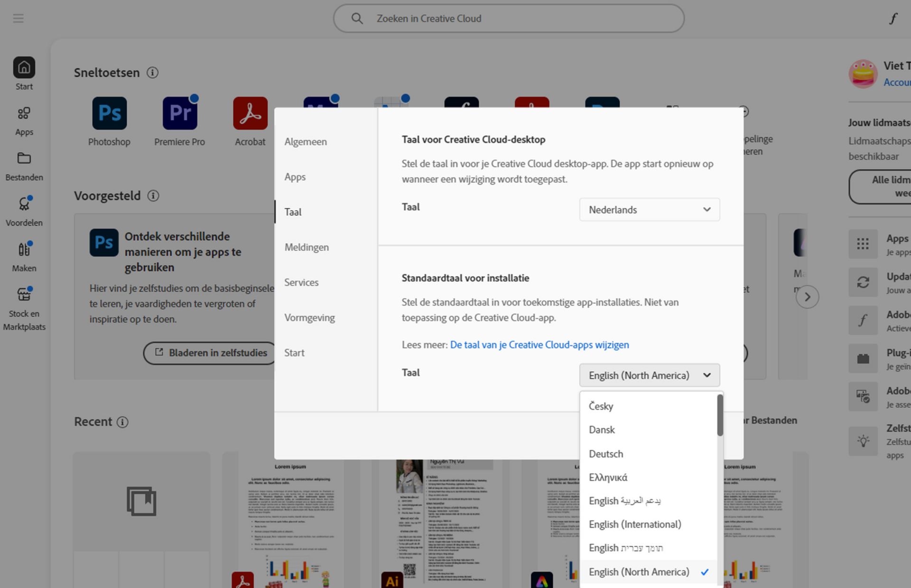The width and height of the screenshot is (911, 588).
Task: Open the Apps sidebar icon
Action: (x=24, y=114)
